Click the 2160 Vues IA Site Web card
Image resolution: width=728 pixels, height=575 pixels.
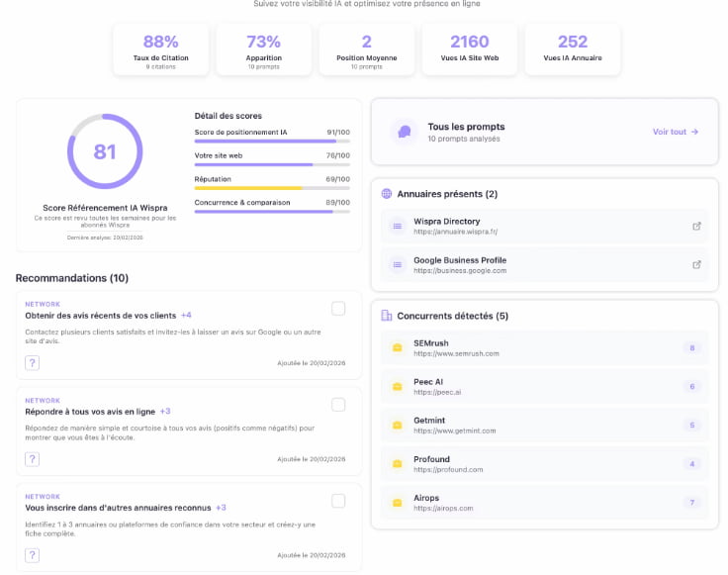coord(470,49)
